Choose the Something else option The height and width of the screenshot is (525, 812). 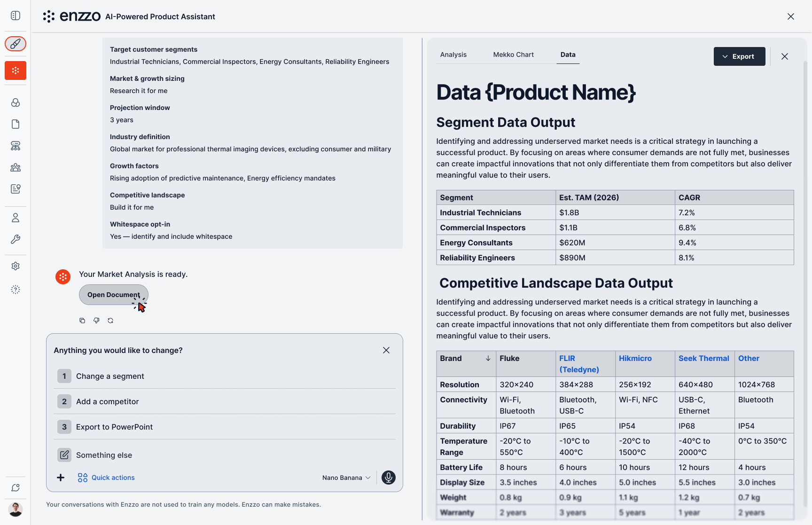[225, 455]
